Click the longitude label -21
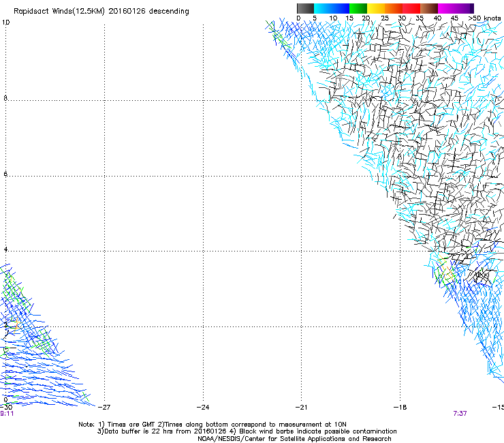Screen dimensions: 504x443 (301, 408)
